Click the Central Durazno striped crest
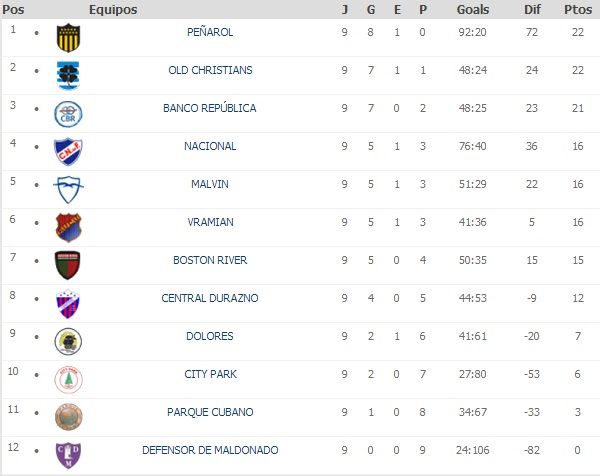600x476 pixels. [x=68, y=303]
